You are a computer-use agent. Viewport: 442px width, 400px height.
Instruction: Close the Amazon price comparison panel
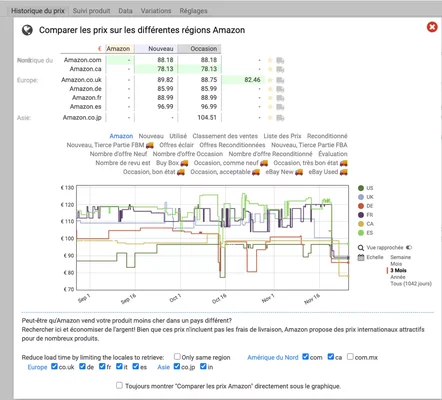pos(432,27)
